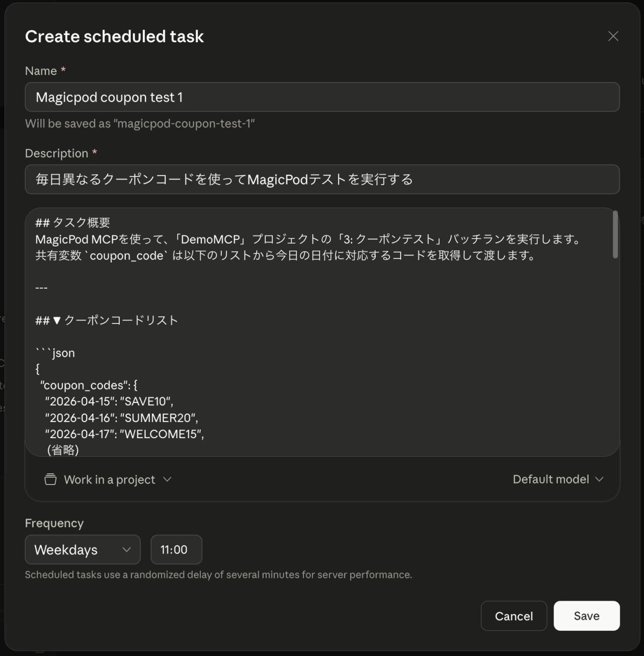Click the magicpod-coupon-test-1 helper text
This screenshot has width=644, height=656.
(140, 123)
